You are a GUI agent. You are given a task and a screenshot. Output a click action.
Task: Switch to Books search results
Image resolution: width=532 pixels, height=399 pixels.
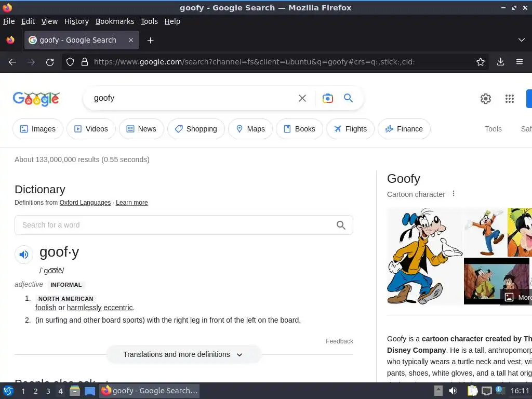click(299, 129)
